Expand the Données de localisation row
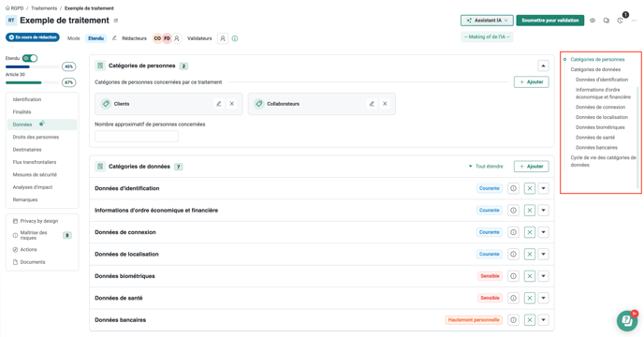644x337 pixels. click(x=543, y=254)
